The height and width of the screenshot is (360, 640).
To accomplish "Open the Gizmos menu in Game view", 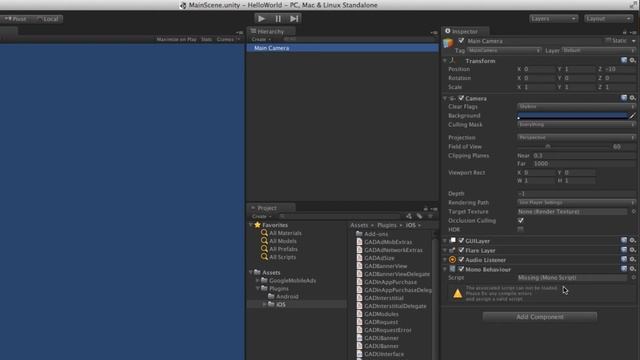I will pyautogui.click(x=228, y=40).
